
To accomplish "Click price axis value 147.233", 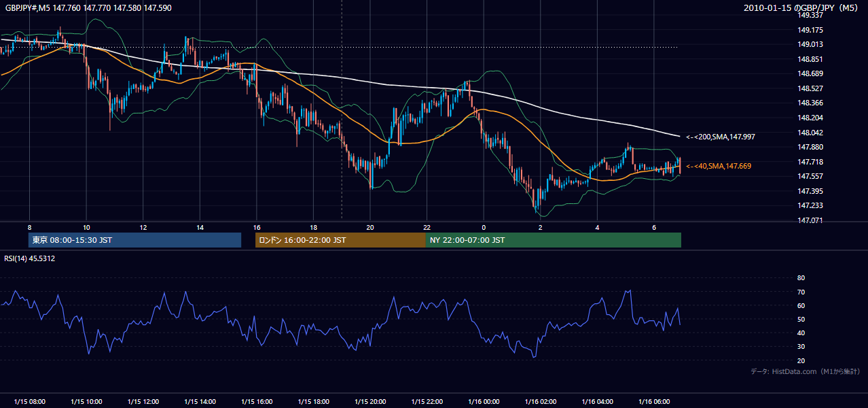I will click(810, 205).
